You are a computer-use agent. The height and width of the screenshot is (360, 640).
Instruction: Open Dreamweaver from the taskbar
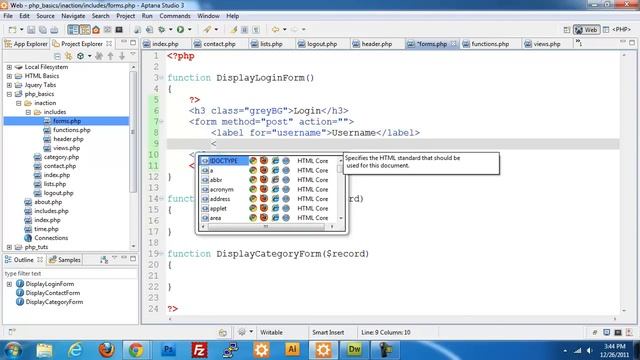pos(354,350)
